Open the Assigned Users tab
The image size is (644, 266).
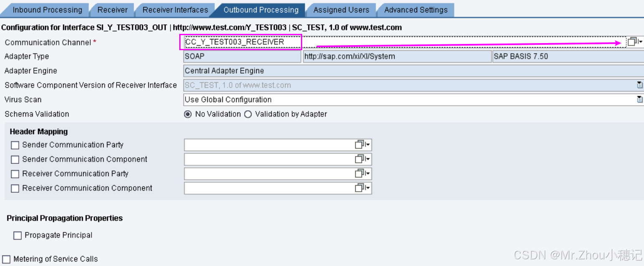click(341, 9)
